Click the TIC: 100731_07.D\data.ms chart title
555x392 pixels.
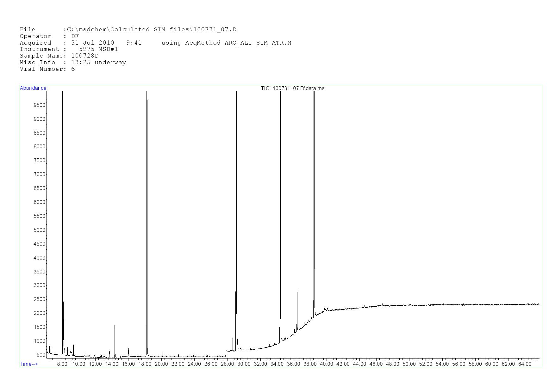(292, 88)
